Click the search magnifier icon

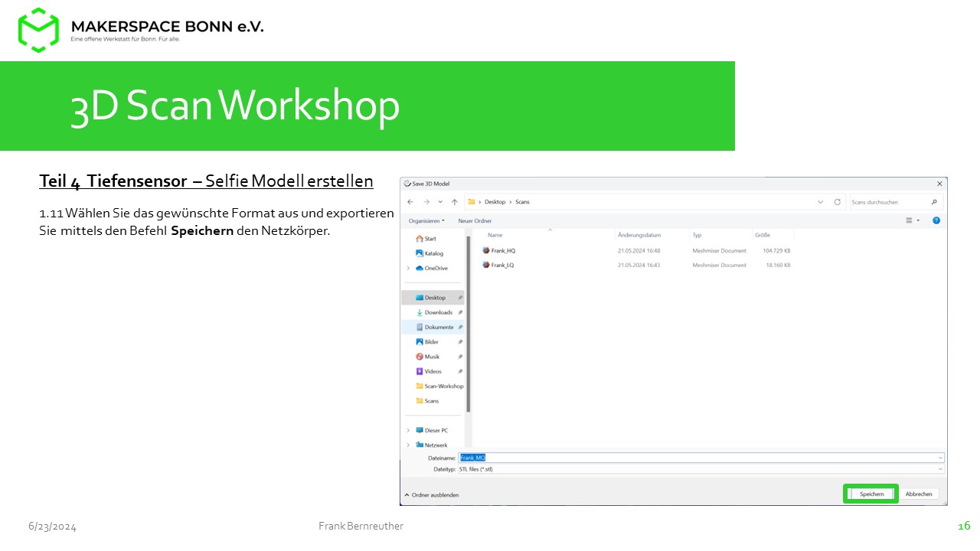pyautogui.click(x=934, y=202)
